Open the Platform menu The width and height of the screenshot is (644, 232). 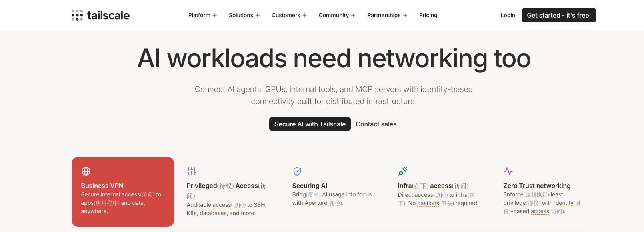tap(199, 15)
